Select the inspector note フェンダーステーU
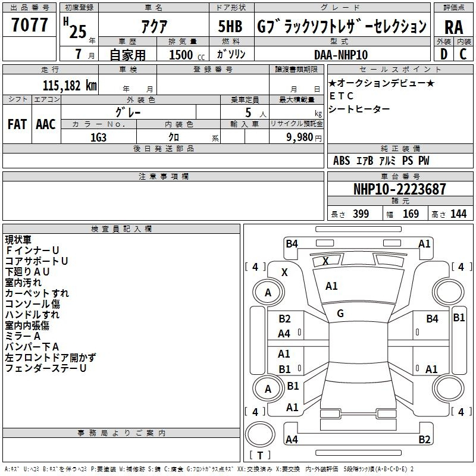The image size is (476, 476). point(46,368)
